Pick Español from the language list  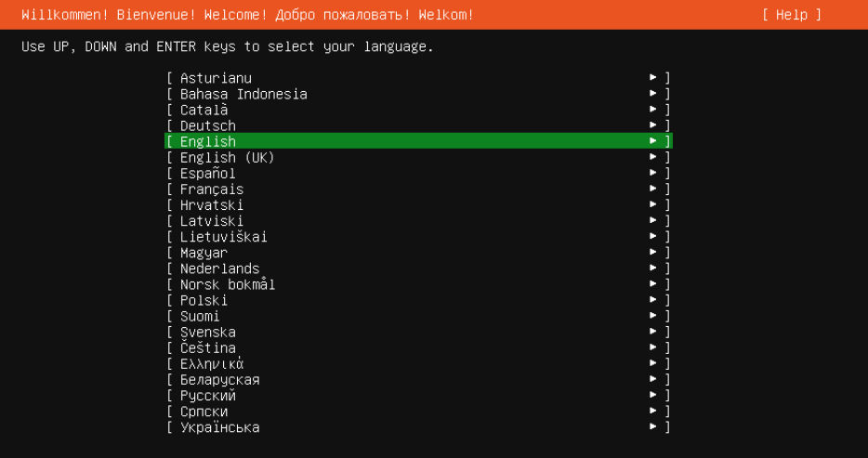[208, 173]
